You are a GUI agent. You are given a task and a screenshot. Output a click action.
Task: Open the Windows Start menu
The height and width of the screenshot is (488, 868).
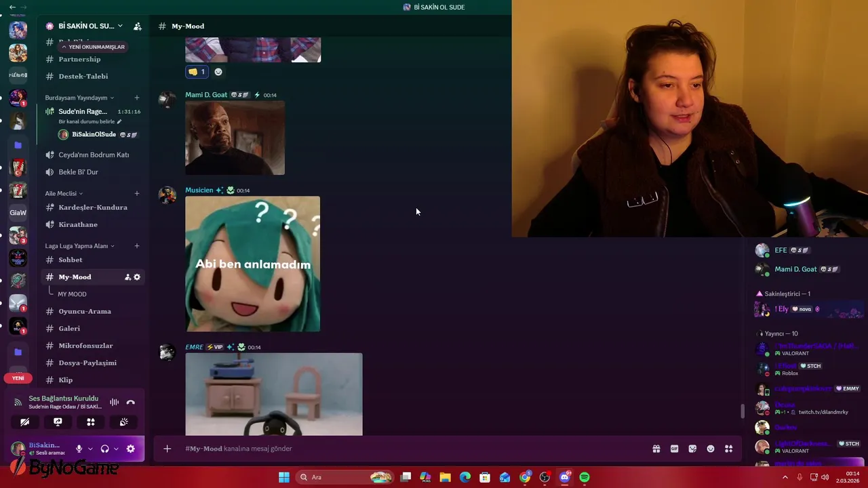click(284, 477)
